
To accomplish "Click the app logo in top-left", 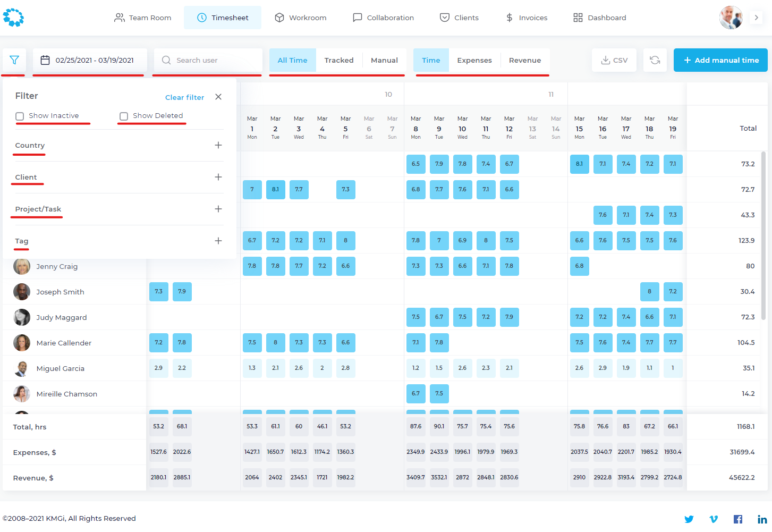I will [x=13, y=18].
